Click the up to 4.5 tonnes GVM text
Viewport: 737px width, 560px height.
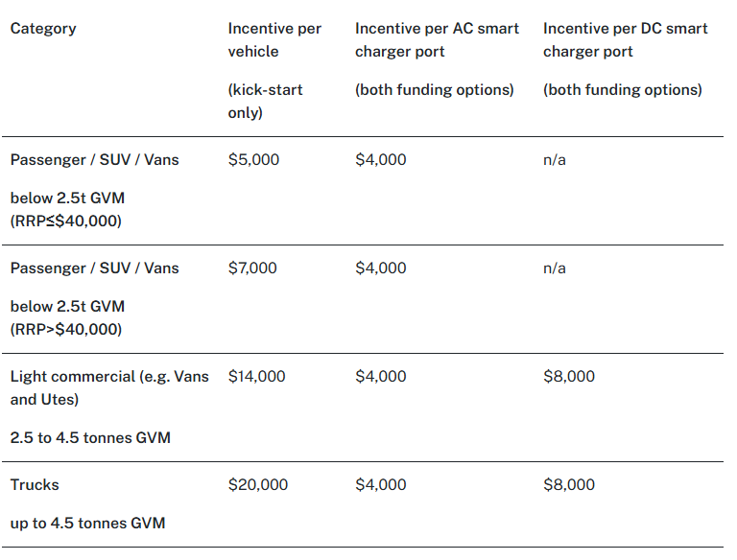pyautogui.click(x=88, y=524)
